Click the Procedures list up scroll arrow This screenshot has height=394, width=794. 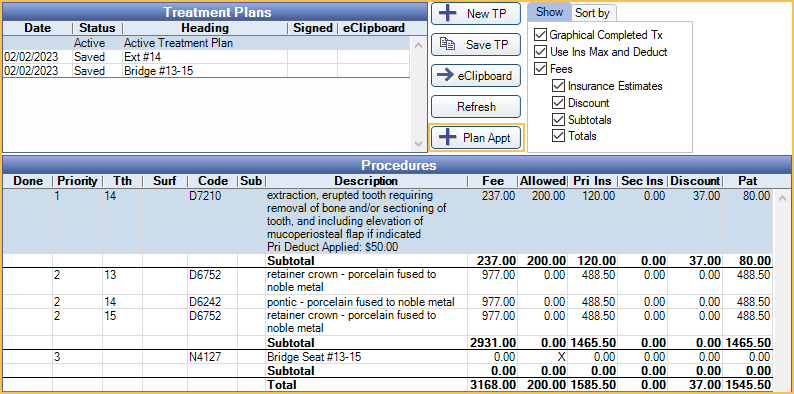point(782,198)
